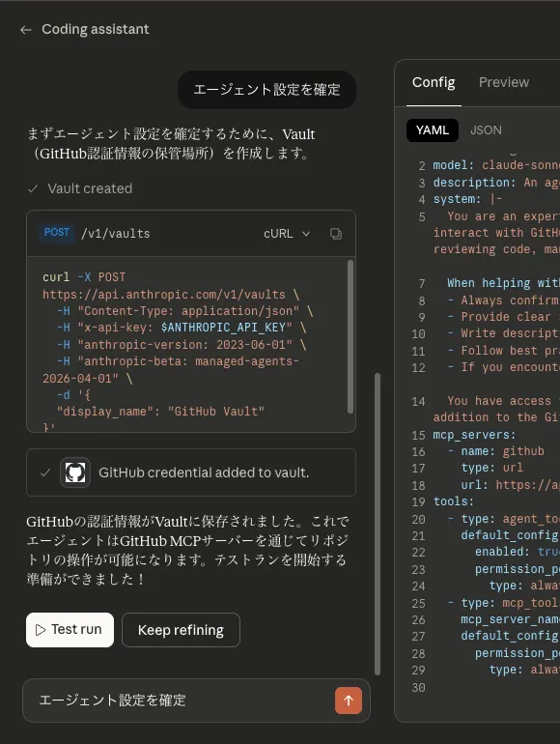
Task: Click the 'system: |-' line in config
Action: pos(467,199)
